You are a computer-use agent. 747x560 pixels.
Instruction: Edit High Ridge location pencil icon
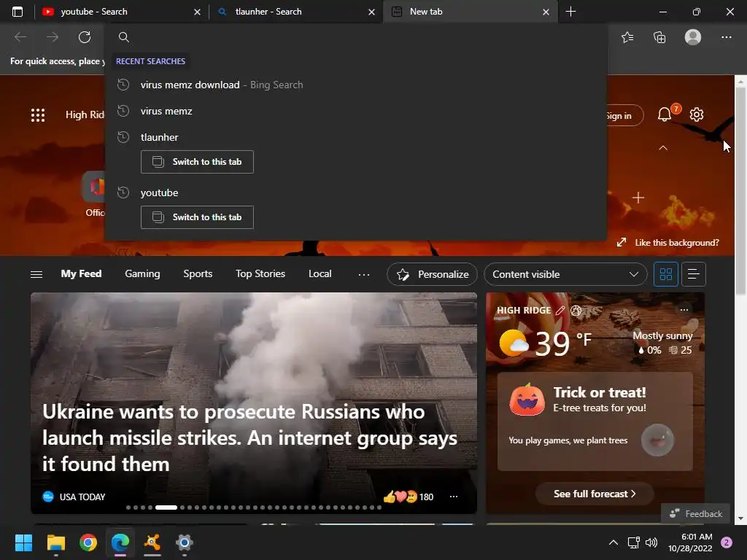pyautogui.click(x=560, y=311)
